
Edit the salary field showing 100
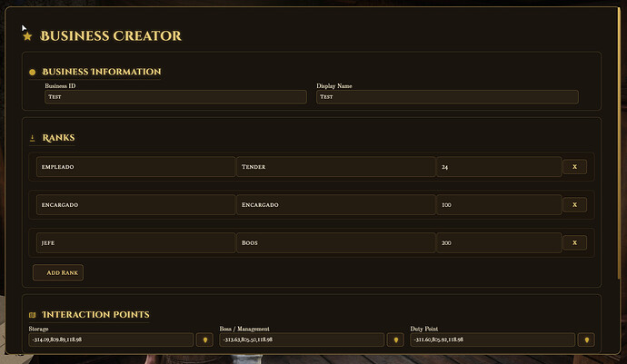[x=499, y=205]
